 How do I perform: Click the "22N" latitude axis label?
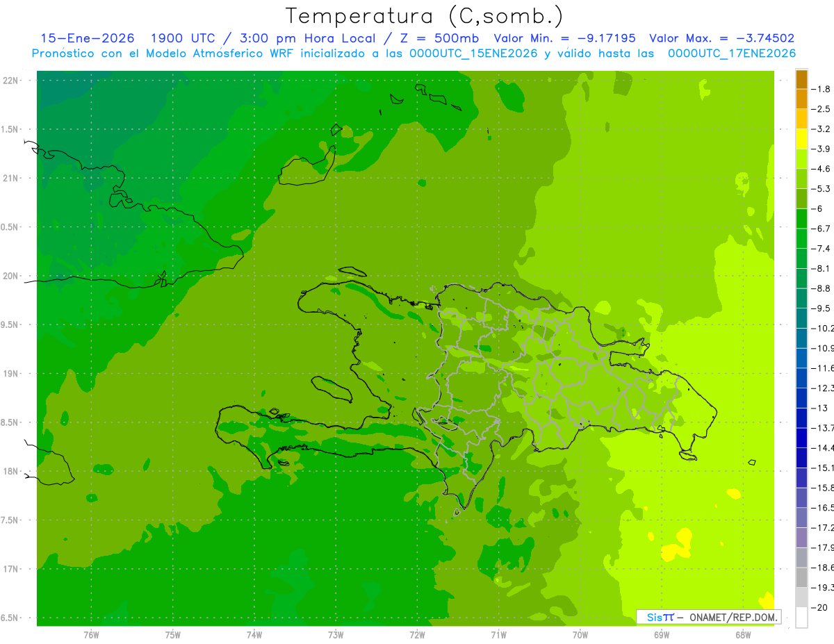pyautogui.click(x=11, y=81)
